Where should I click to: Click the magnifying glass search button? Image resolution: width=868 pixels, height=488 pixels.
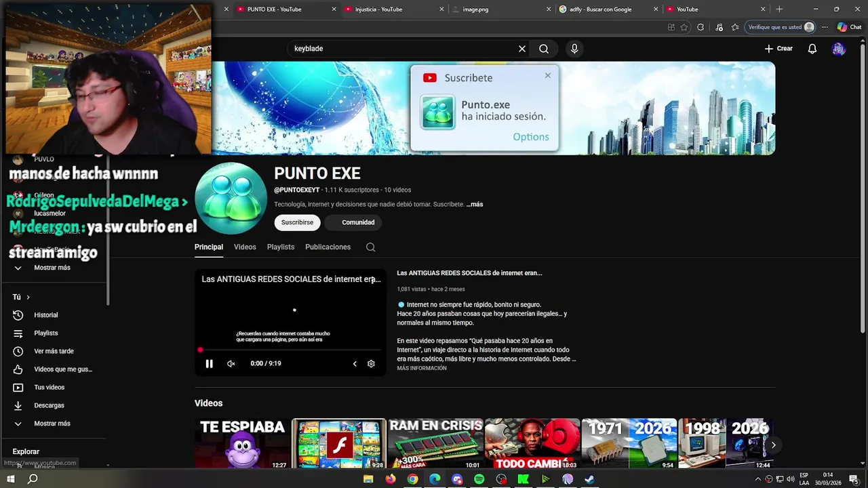coord(544,49)
